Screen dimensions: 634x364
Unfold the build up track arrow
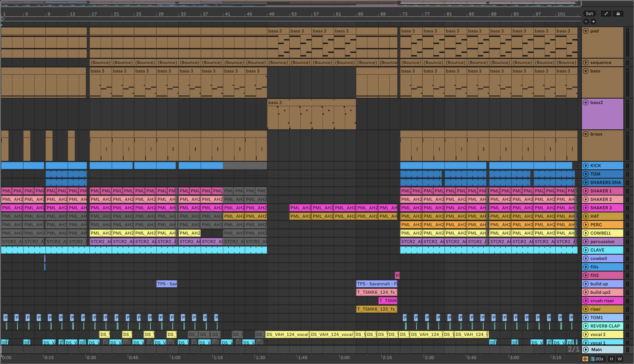point(586,284)
